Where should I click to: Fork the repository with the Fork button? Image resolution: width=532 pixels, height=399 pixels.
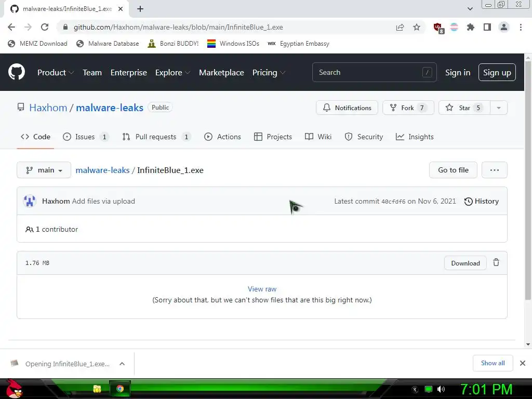coord(408,108)
